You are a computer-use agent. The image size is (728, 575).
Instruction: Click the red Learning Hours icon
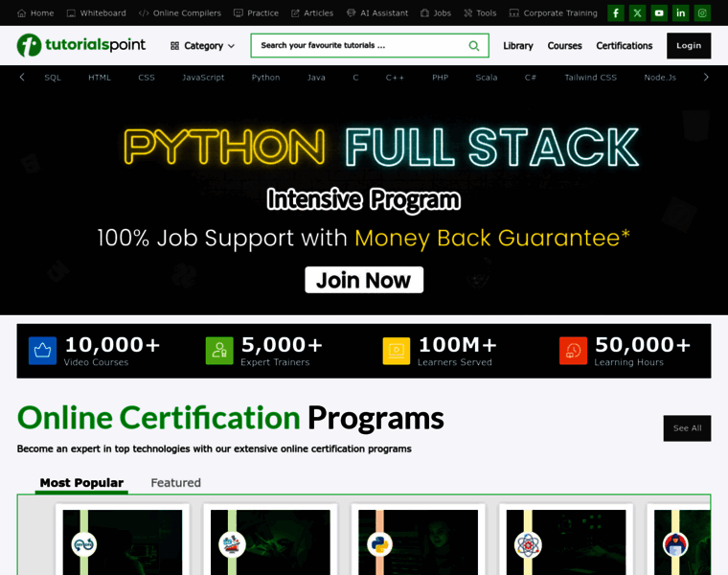pos(574,351)
